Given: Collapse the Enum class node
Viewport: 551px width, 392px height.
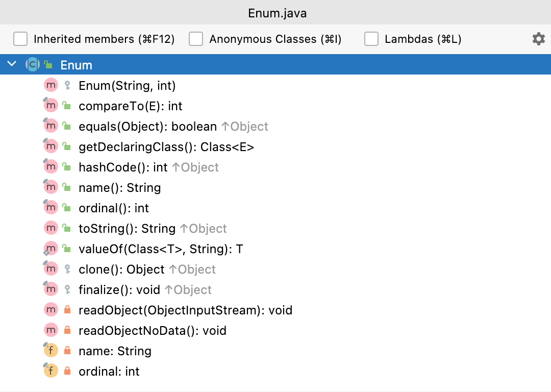Looking at the screenshot, I should click(x=12, y=65).
